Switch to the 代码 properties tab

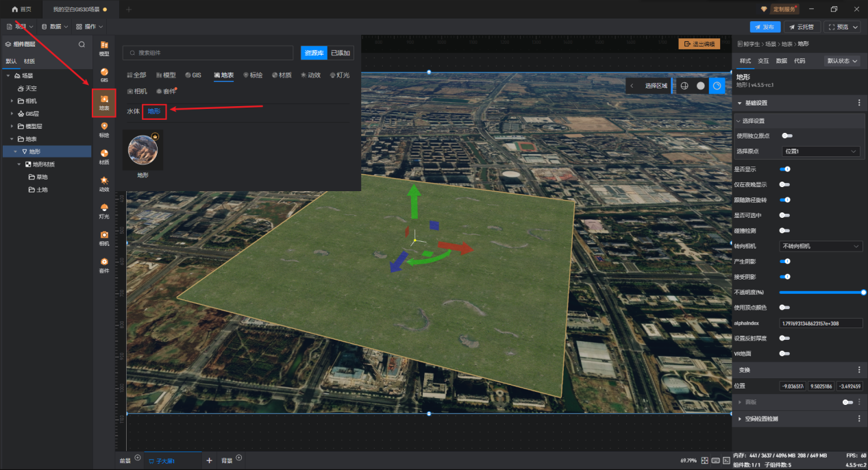pyautogui.click(x=799, y=61)
